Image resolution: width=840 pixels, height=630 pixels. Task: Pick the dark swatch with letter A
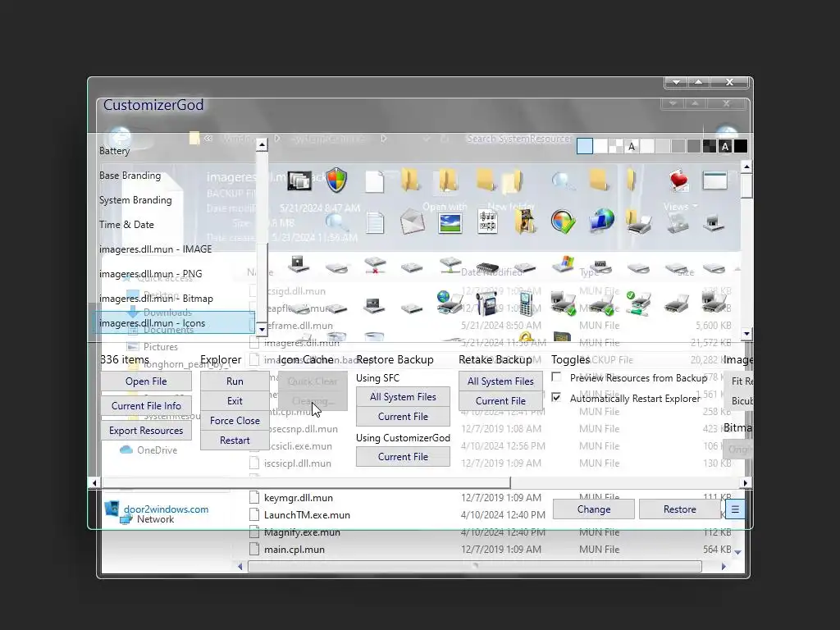(725, 146)
